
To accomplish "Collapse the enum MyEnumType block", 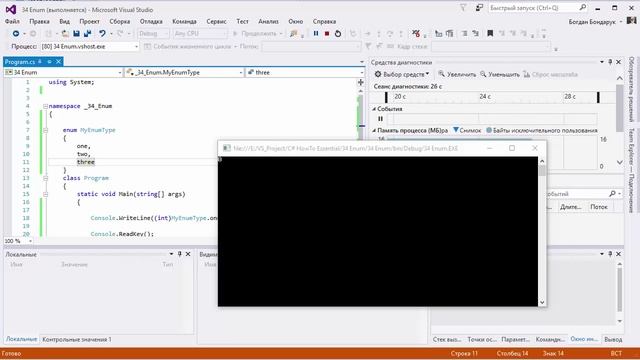I will tap(45, 130).
